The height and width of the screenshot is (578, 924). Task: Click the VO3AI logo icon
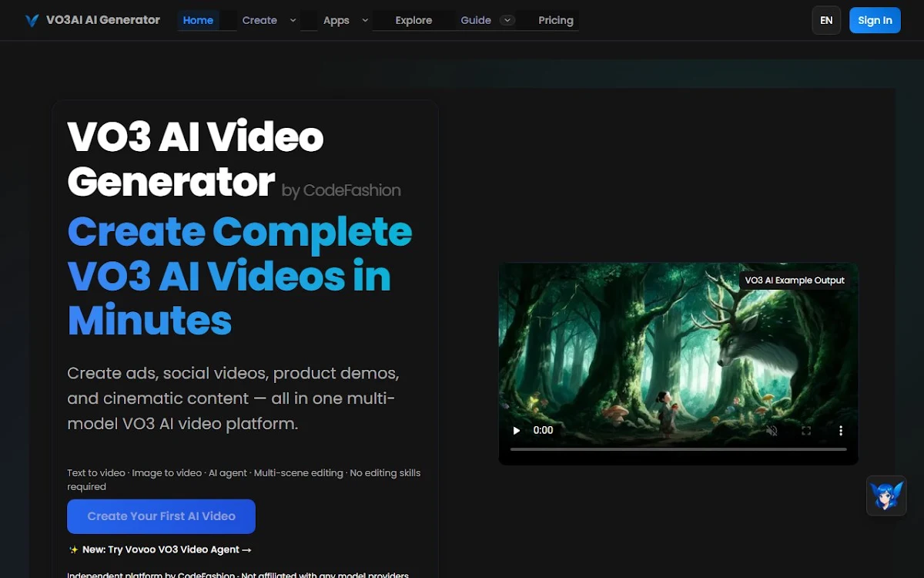coord(32,20)
